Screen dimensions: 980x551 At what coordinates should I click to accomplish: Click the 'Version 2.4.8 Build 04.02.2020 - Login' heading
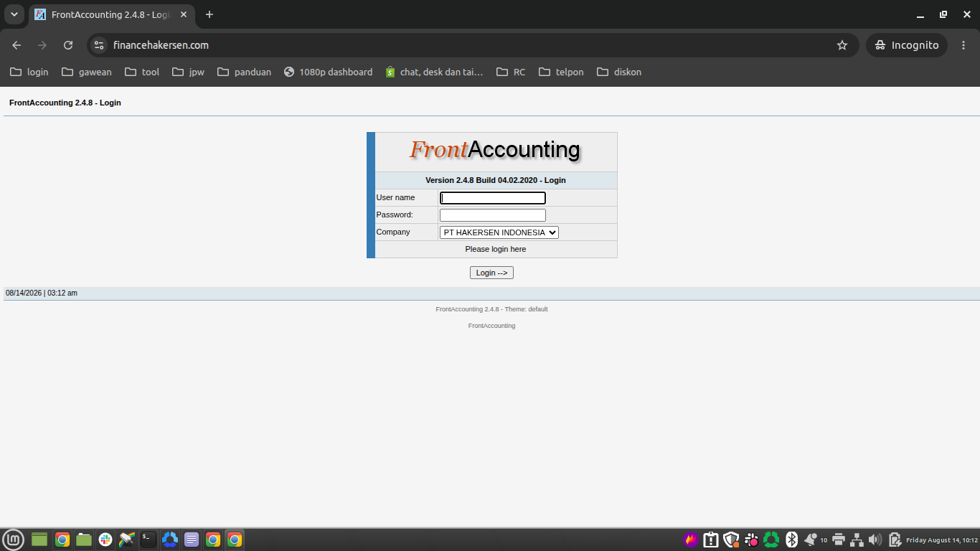496,180
